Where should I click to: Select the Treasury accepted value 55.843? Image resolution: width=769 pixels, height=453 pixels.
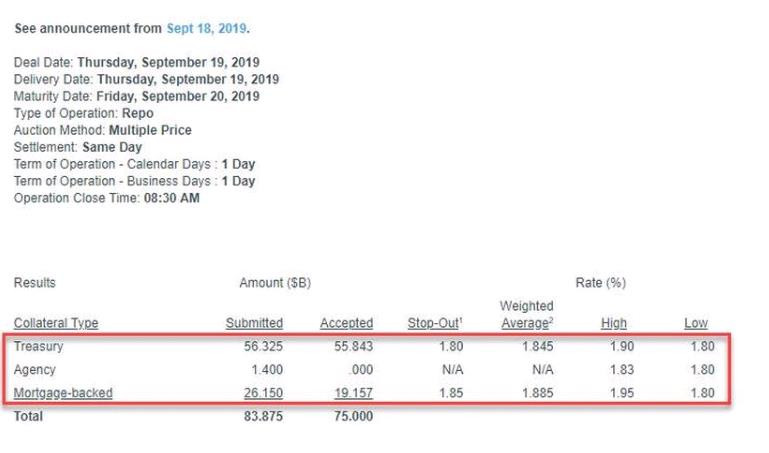pyautogui.click(x=352, y=347)
